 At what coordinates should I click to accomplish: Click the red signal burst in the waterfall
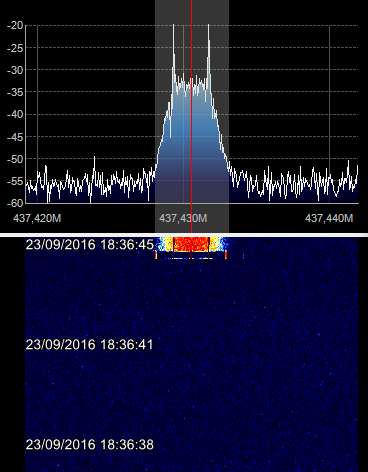pyautogui.click(x=191, y=244)
